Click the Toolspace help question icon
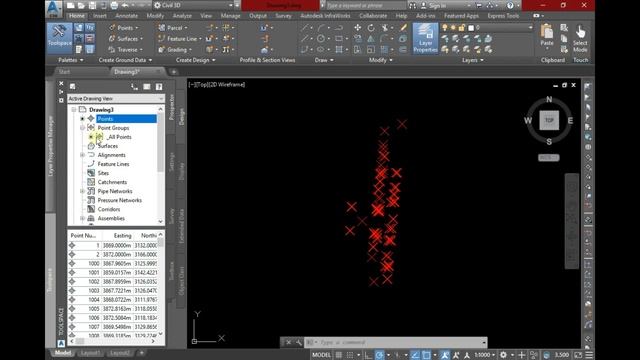Screen dimensions: 640x360 coord(159,87)
